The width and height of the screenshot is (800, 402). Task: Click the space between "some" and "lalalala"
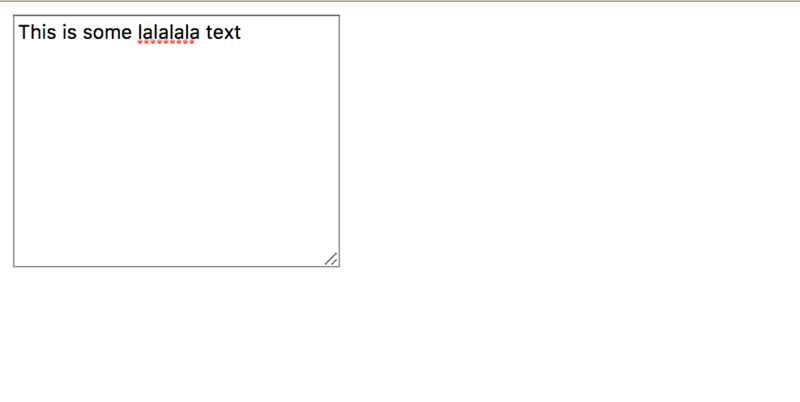click(135, 32)
